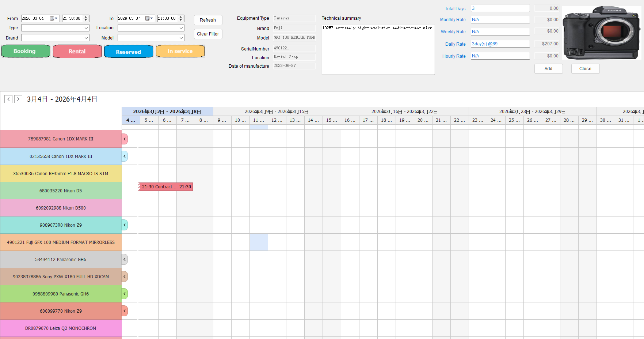644x339 pixels.
Task: Go to previous date range in scheduler
Action: (8, 99)
